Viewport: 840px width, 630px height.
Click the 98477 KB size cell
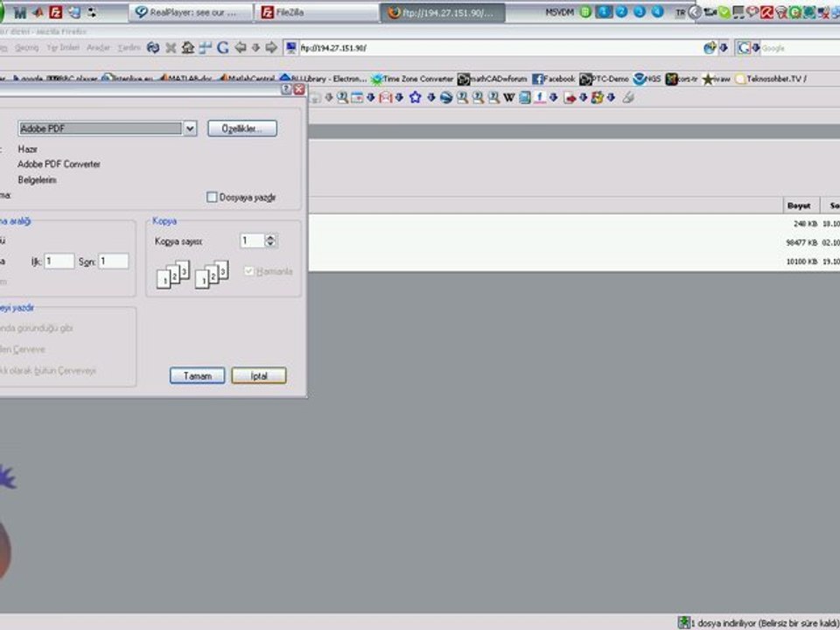(x=801, y=242)
